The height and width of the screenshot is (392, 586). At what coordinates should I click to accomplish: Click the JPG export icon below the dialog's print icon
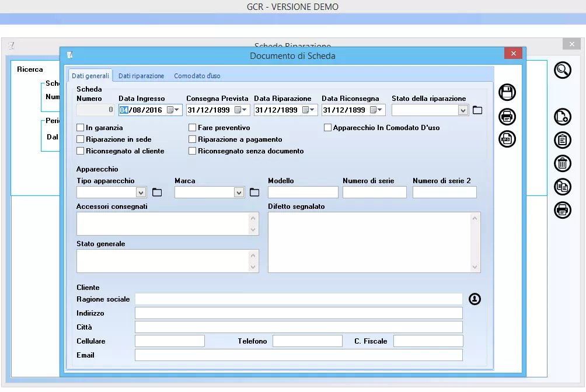[x=507, y=139]
